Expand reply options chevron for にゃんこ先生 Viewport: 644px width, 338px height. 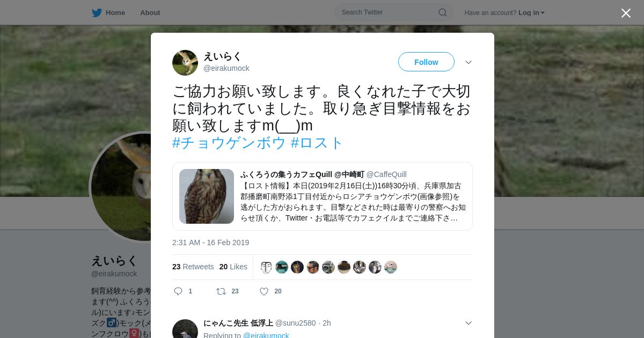tap(469, 323)
